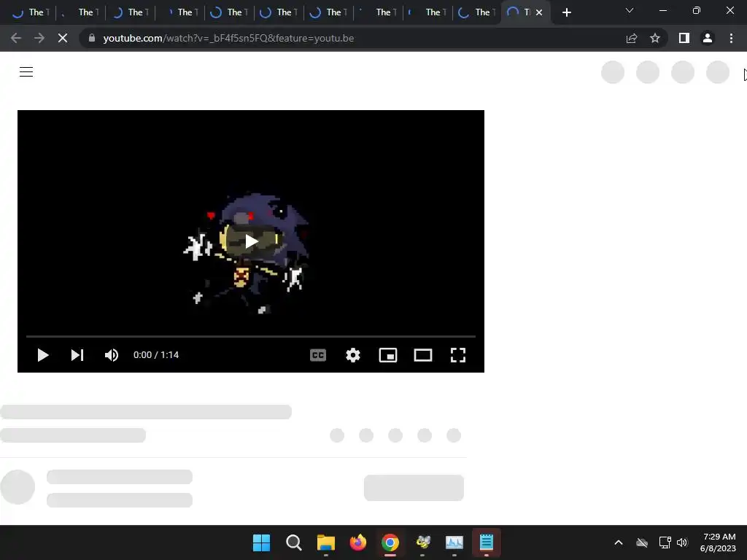Click the cloud sync tray icon
The width and height of the screenshot is (747, 560).
pyautogui.click(x=642, y=542)
